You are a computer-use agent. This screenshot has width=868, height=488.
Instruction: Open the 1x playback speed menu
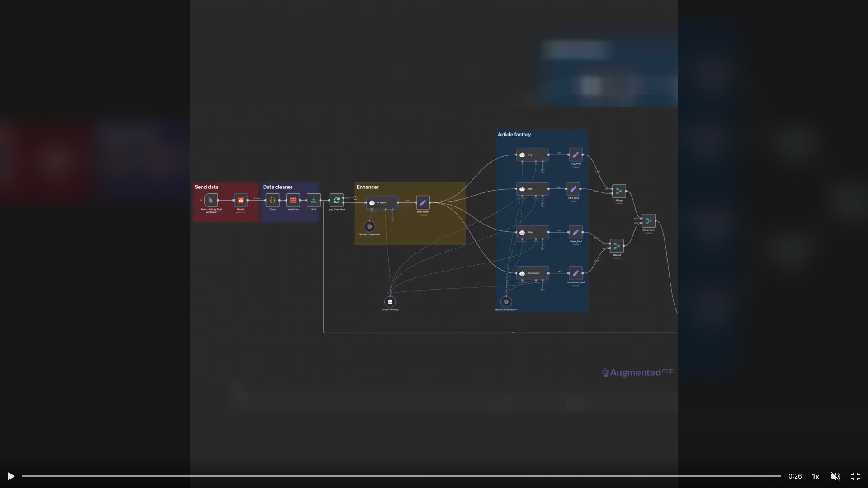[816, 476]
